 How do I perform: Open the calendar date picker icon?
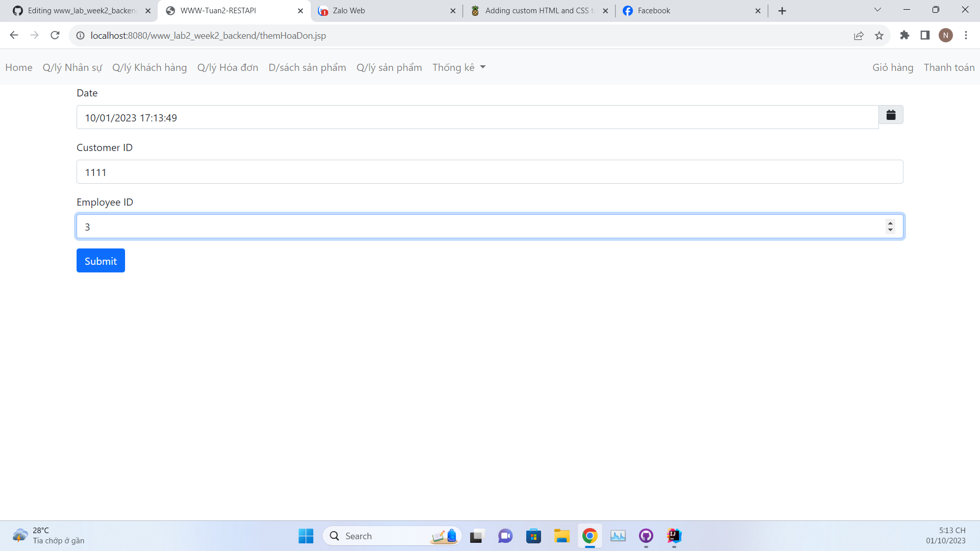pyautogui.click(x=891, y=115)
